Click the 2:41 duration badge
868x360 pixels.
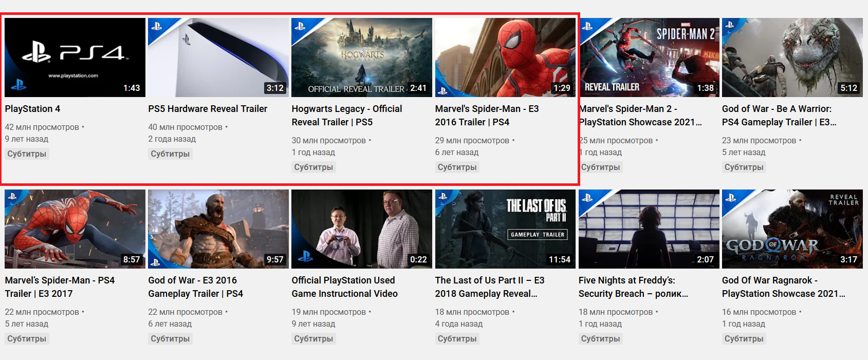tap(418, 88)
